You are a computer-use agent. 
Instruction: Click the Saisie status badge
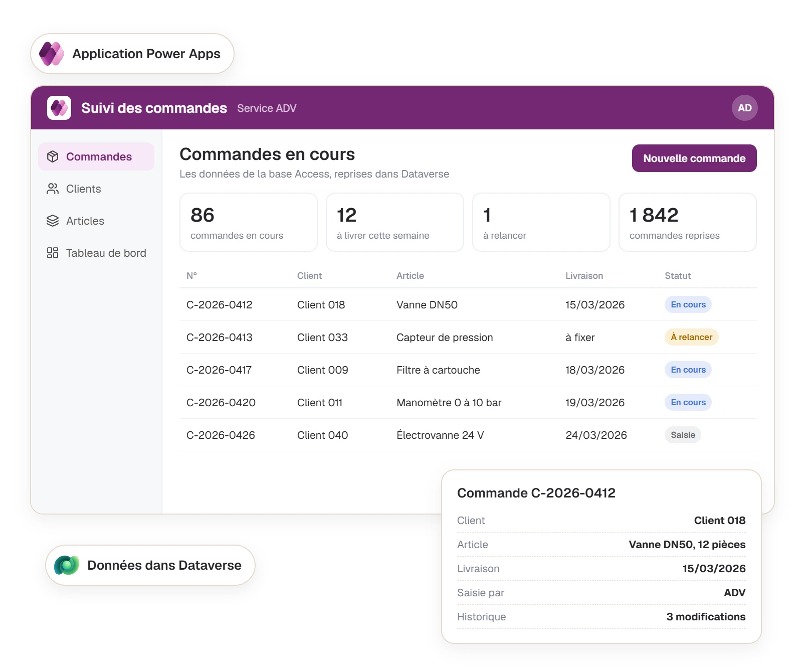(683, 435)
